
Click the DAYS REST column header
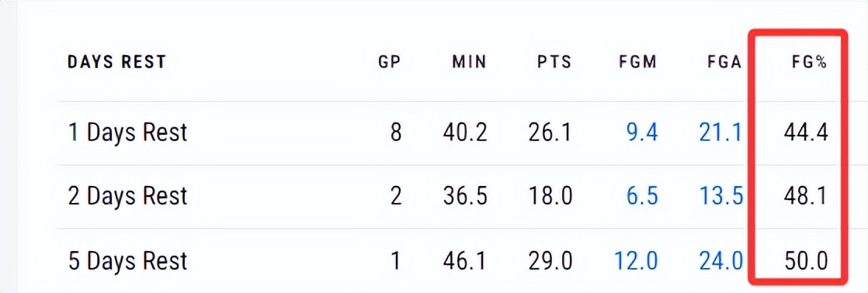coord(116,62)
